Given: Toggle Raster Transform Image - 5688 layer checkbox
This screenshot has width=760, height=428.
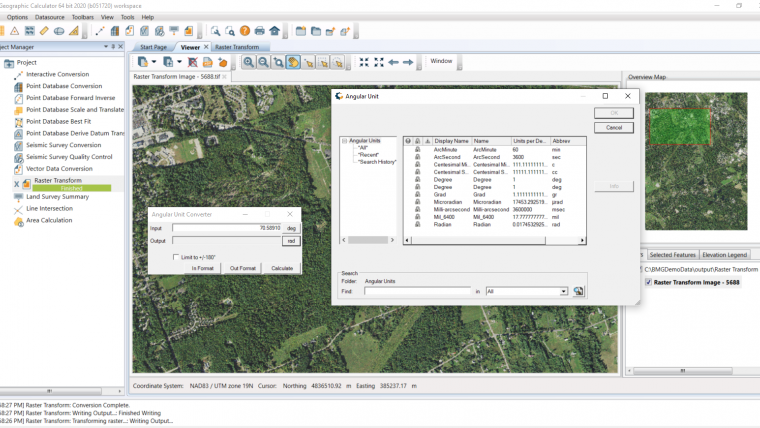Looking at the screenshot, I should click(x=648, y=282).
